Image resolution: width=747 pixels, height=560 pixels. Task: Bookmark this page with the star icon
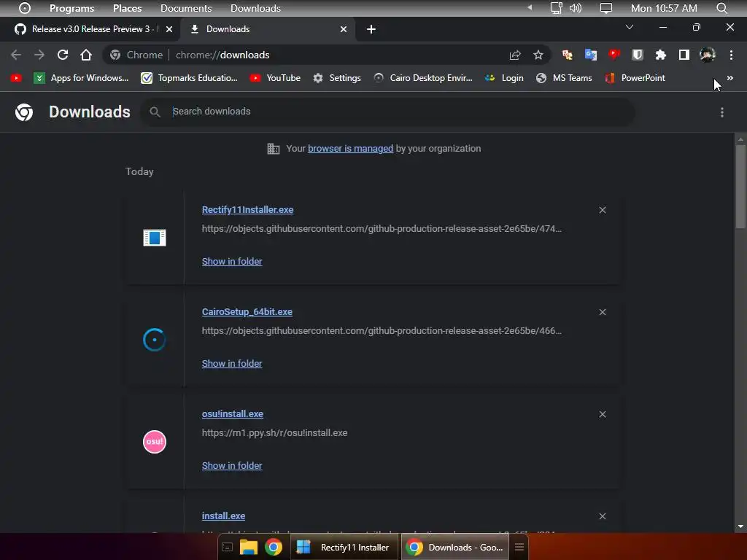point(538,55)
